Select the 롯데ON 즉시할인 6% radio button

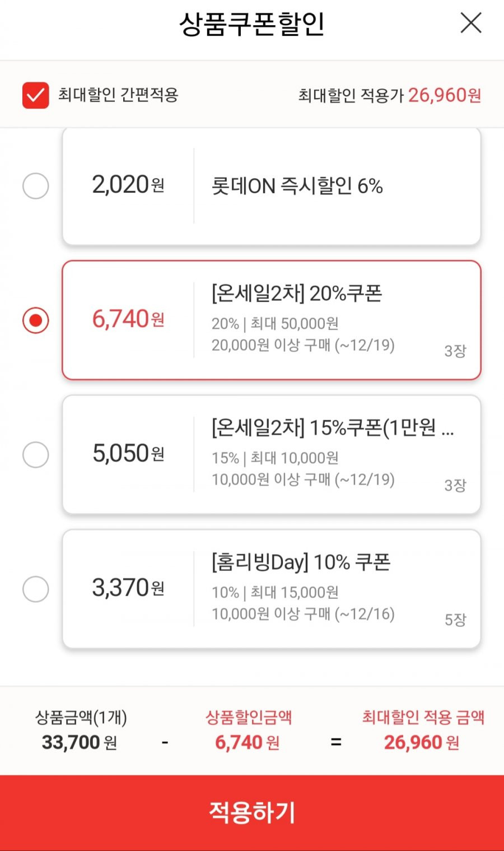coord(36,185)
